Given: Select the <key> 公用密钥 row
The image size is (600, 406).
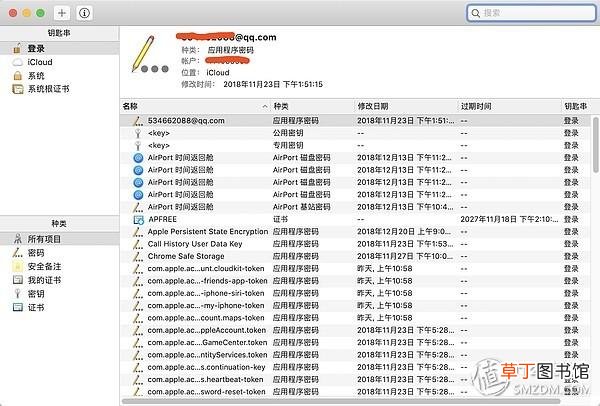Looking at the screenshot, I should (x=356, y=133).
